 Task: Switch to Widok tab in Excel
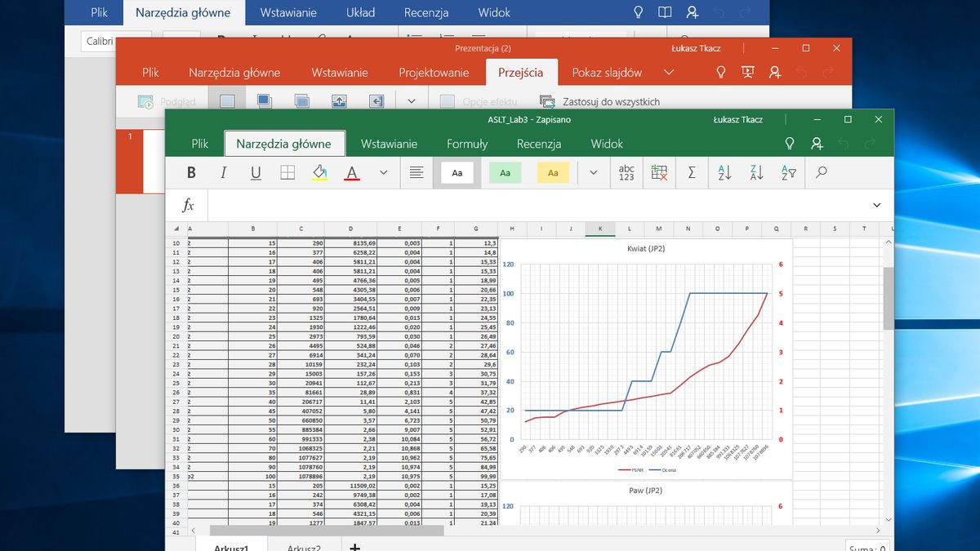(x=607, y=144)
